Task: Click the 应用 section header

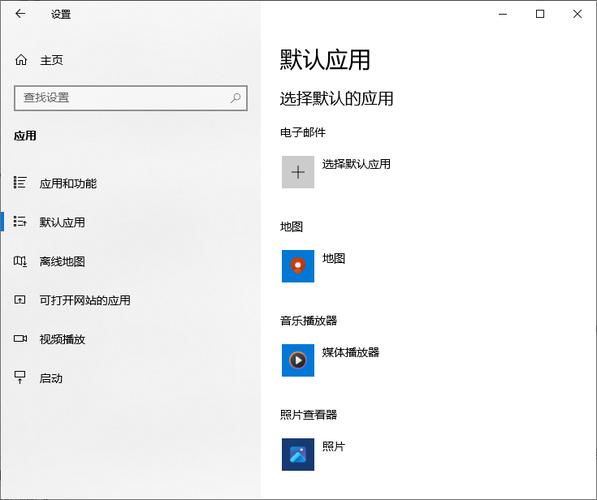Action: 25,136
